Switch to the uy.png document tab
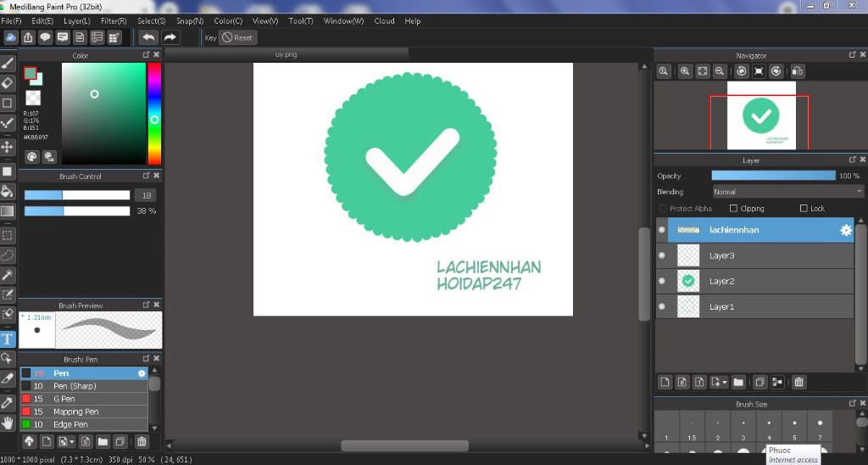The image size is (868, 465). [x=287, y=54]
